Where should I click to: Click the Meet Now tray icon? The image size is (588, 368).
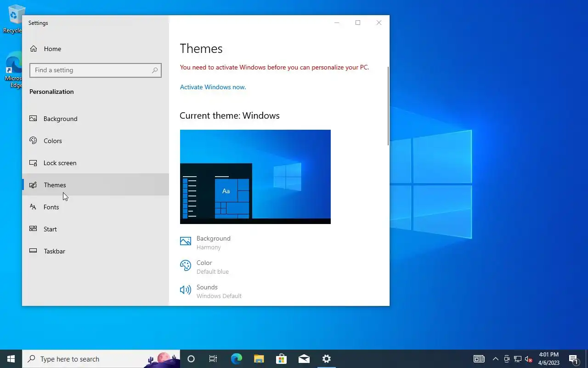[x=507, y=359]
